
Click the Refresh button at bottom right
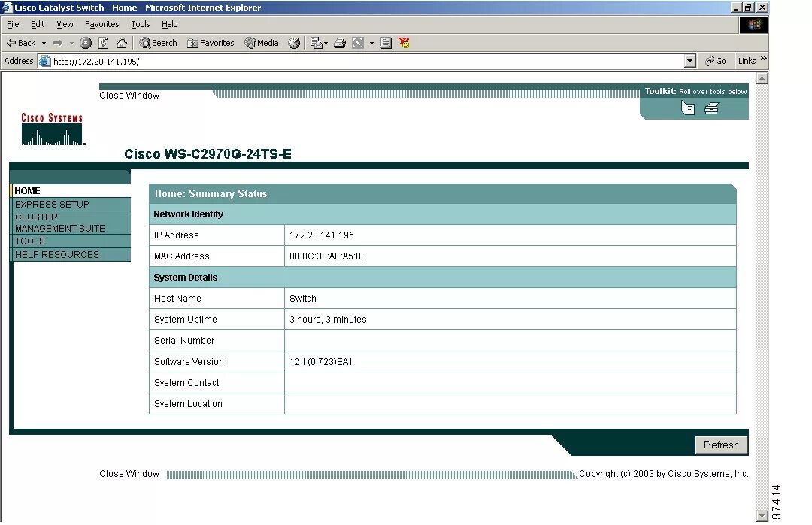pyautogui.click(x=721, y=445)
